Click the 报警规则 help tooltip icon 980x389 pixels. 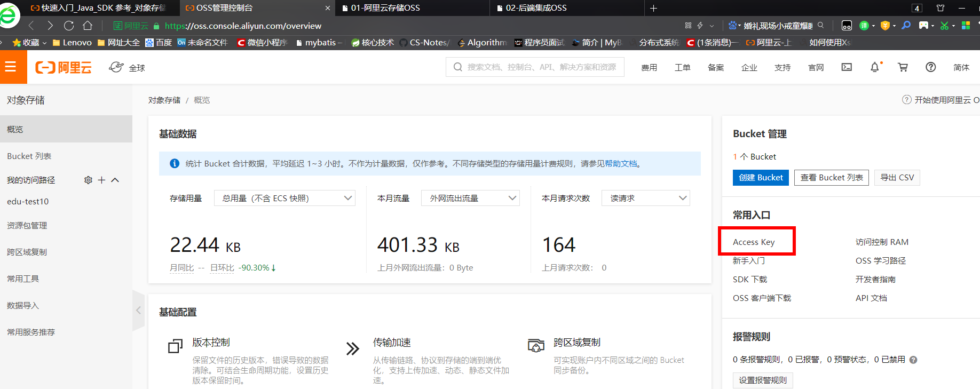click(x=913, y=360)
